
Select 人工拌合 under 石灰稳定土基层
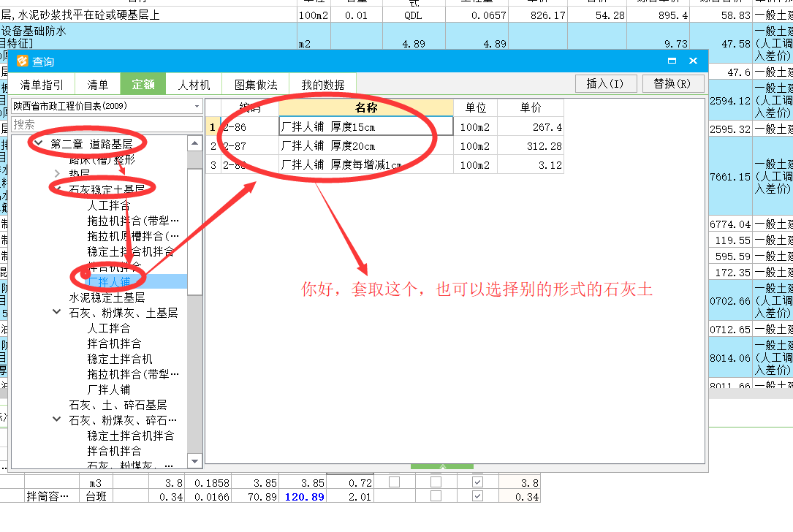(109, 205)
